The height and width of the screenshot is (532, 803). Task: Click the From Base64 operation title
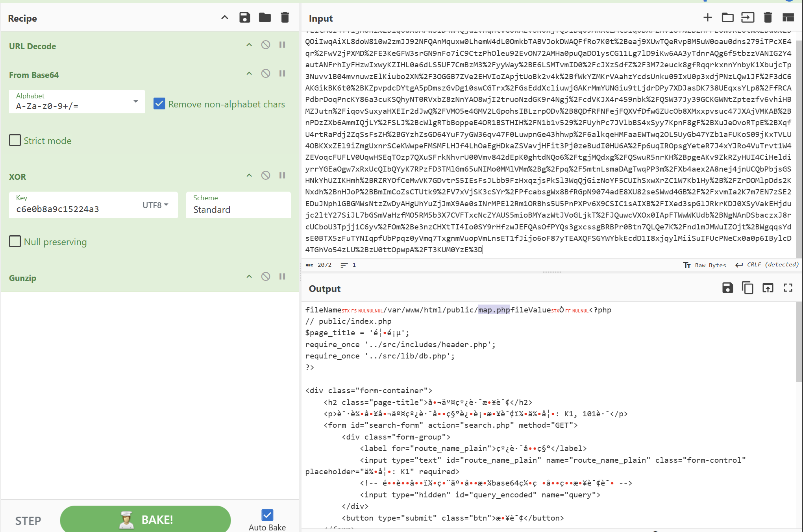(34, 75)
